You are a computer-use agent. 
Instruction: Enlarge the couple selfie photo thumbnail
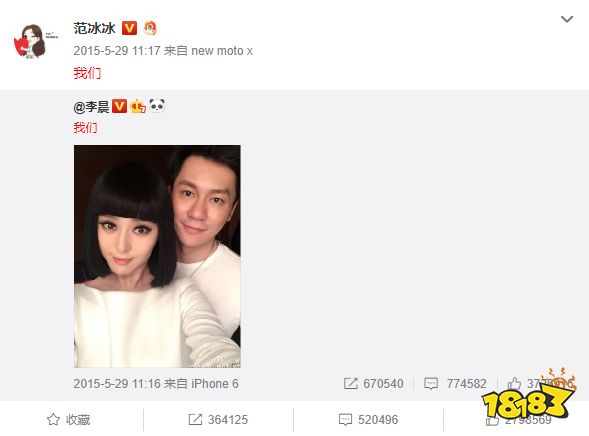point(157,256)
